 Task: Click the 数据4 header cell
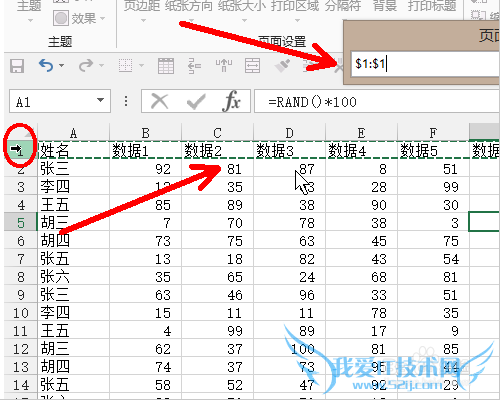pyautogui.click(x=361, y=150)
